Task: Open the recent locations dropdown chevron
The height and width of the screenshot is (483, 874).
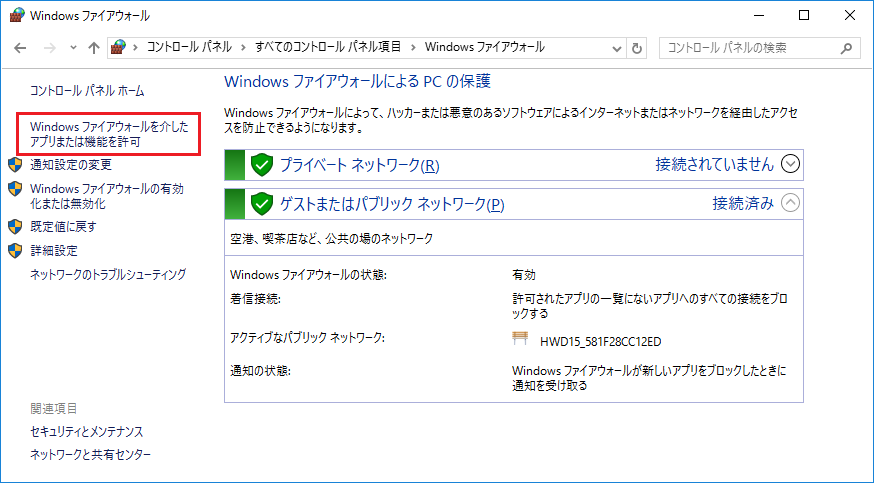Action: coord(74,48)
